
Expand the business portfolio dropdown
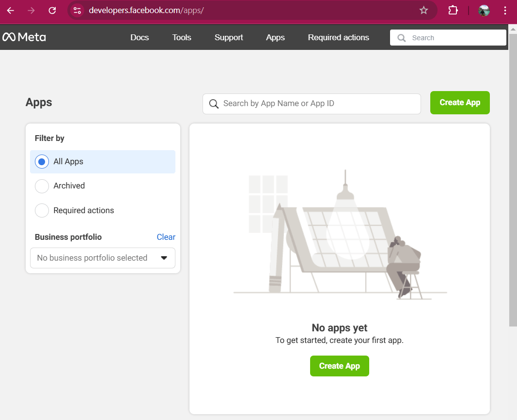102,258
